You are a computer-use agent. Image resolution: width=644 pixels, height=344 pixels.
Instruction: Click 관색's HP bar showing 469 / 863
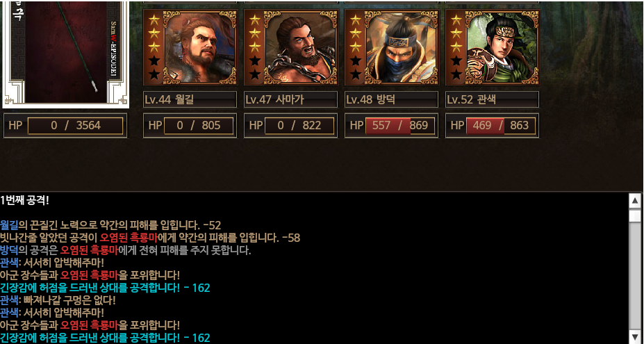[501, 126]
